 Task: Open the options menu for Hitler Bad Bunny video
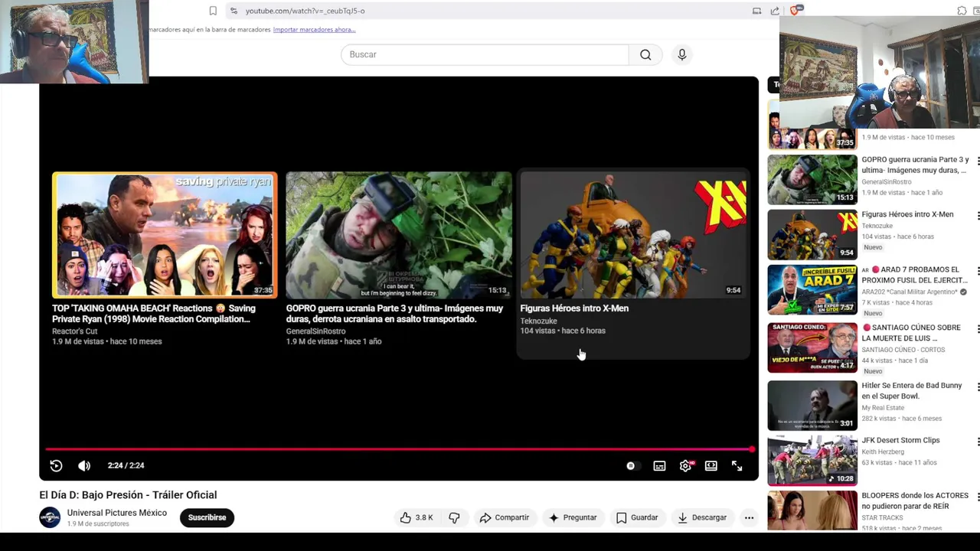pos(978,387)
